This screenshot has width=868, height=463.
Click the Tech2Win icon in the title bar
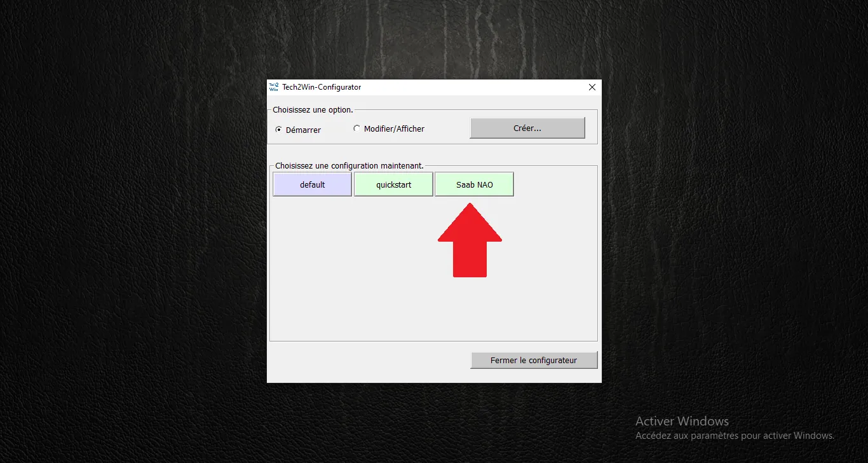(x=274, y=87)
